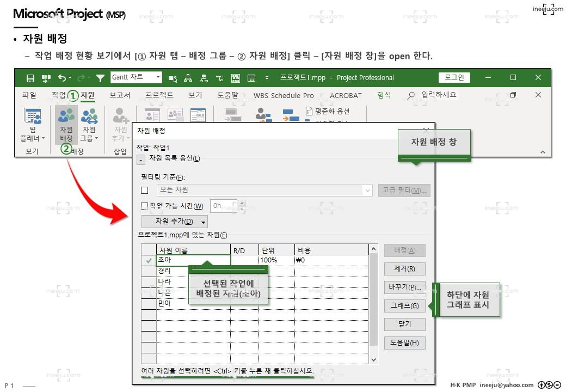
Task: Enable the 필터링 기준 checkbox next to 모든 자원
Action: [145, 190]
